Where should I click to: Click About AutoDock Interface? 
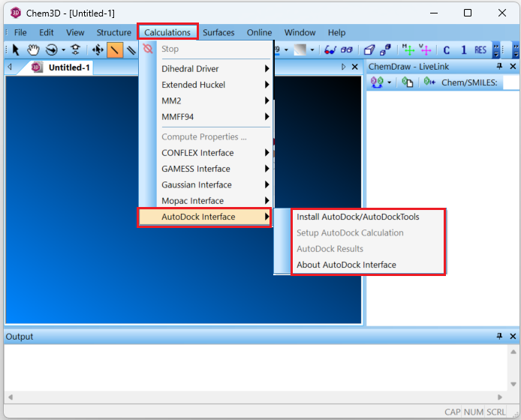point(346,265)
